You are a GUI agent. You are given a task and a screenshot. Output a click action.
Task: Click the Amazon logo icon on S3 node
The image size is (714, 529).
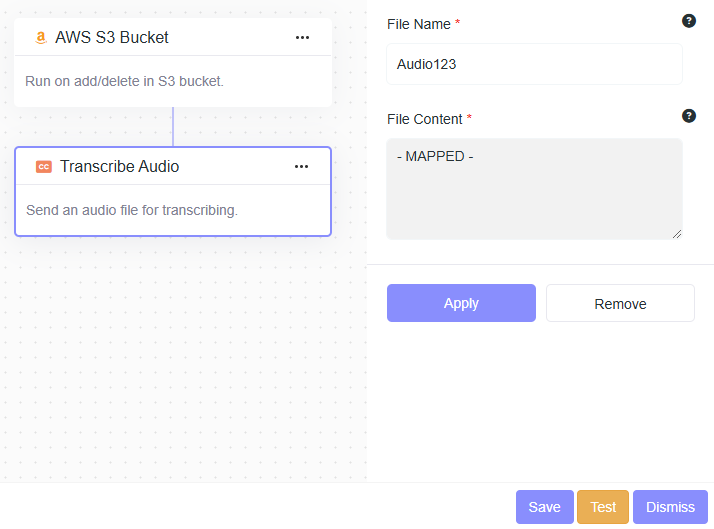click(41, 38)
